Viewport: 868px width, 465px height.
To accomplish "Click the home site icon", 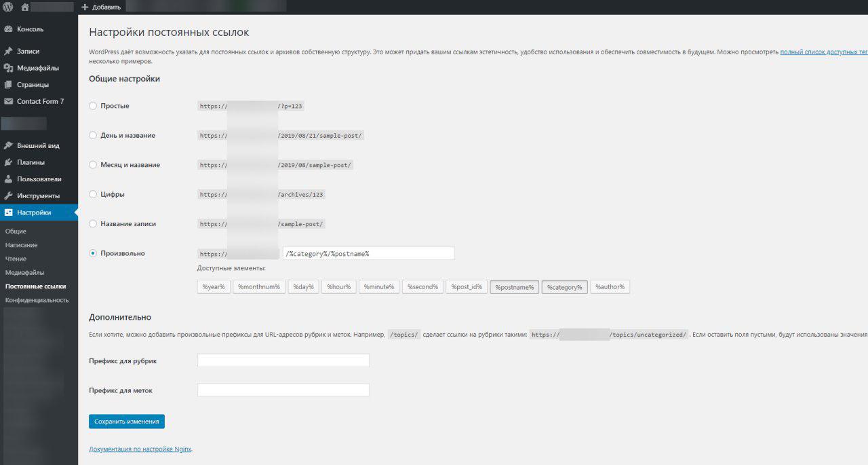I will [x=25, y=7].
